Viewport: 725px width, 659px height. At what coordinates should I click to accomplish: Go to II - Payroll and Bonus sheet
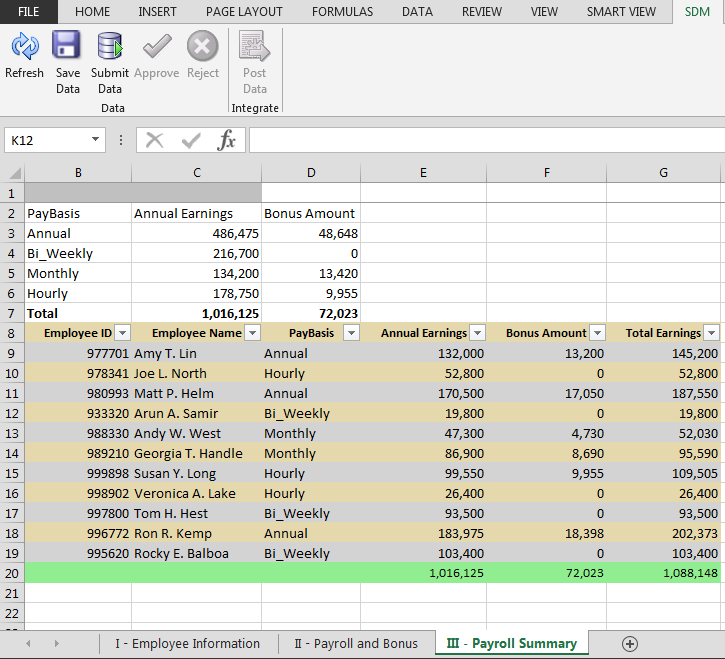tap(357, 644)
